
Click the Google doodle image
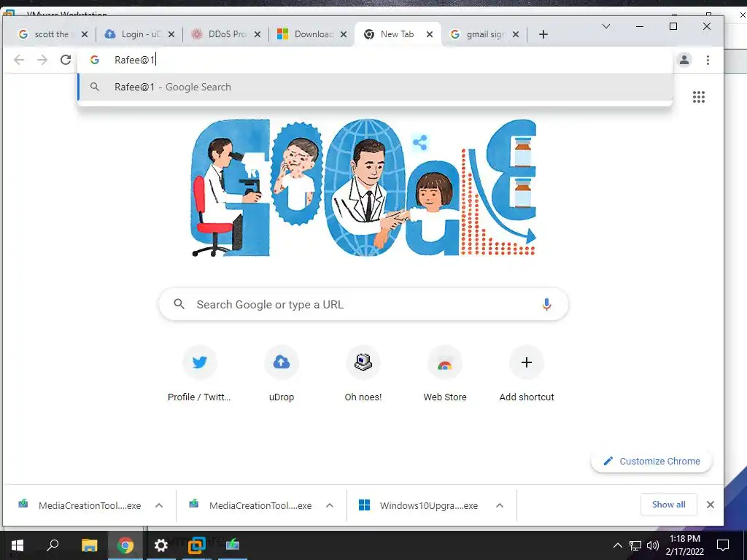pyautogui.click(x=363, y=187)
